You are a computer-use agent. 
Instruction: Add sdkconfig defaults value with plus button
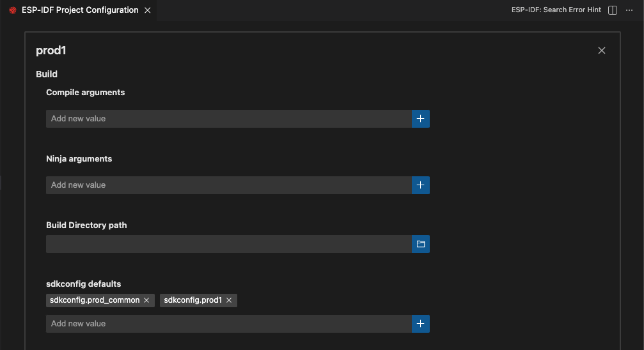coord(420,324)
